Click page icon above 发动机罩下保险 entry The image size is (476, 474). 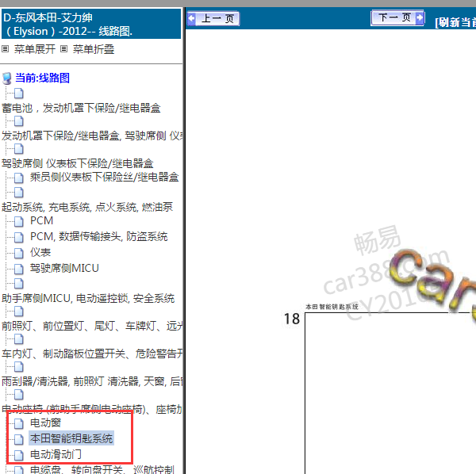click(18, 121)
